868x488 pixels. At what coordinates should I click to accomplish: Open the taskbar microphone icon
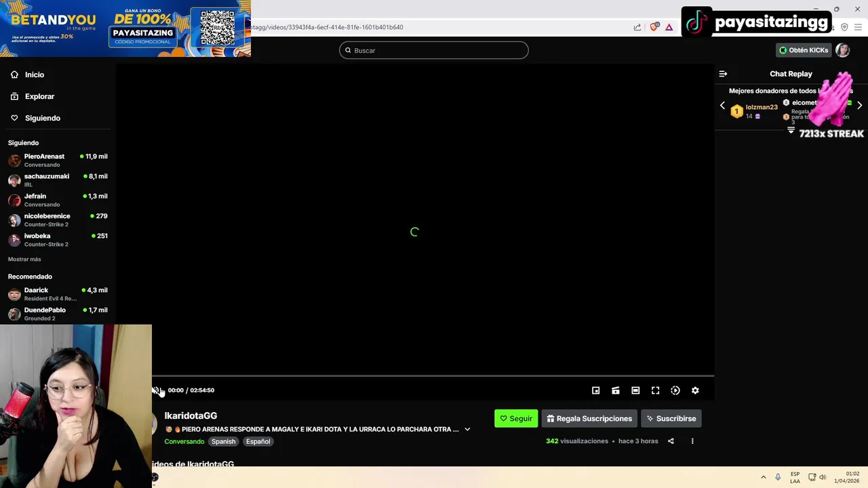pyautogui.click(x=778, y=477)
